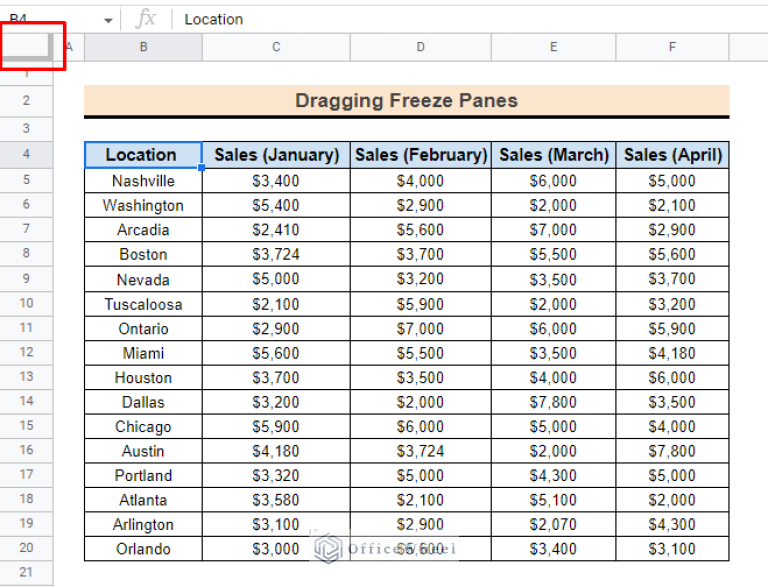
Task: Click Atlanta's March value $5,100
Action: (553, 500)
